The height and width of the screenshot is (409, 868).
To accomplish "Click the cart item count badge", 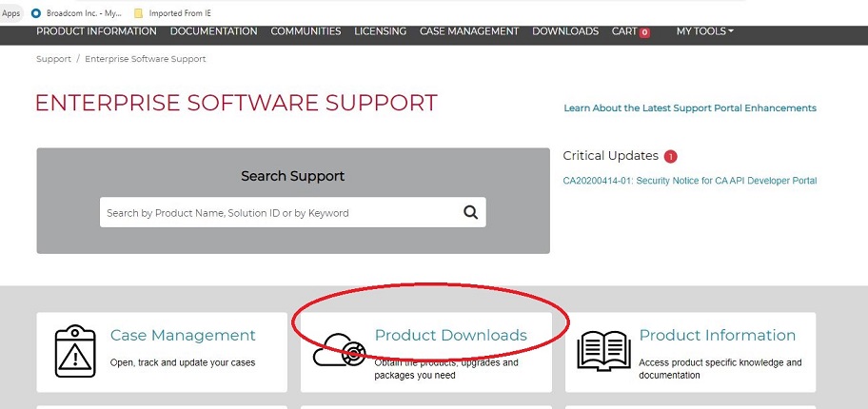I will [x=644, y=32].
